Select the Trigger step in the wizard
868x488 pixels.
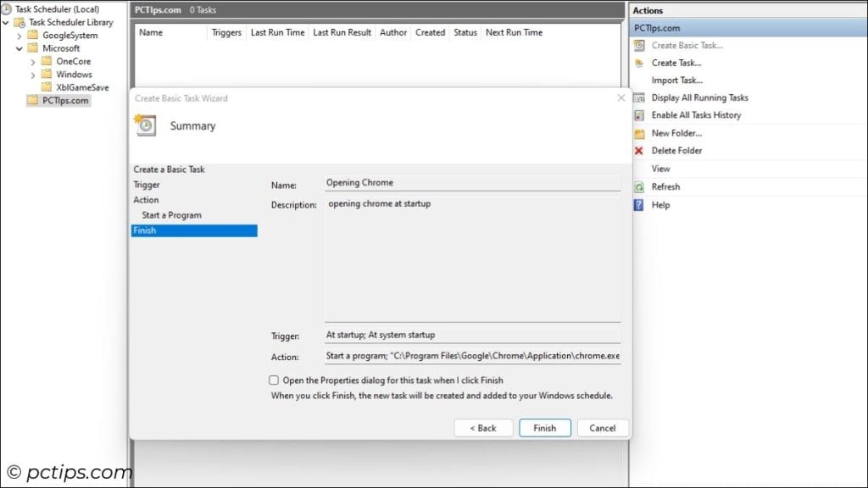coord(146,184)
